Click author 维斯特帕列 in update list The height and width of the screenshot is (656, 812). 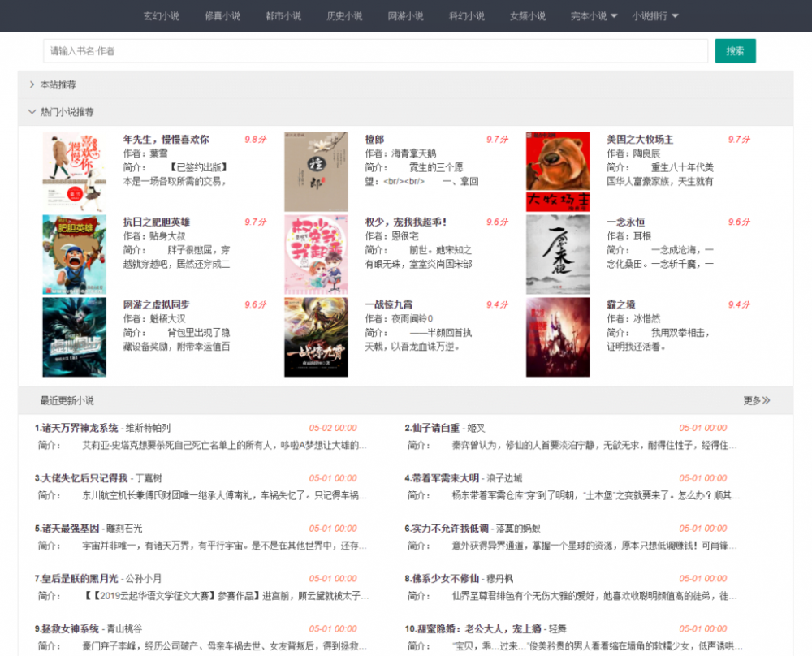pos(148,428)
